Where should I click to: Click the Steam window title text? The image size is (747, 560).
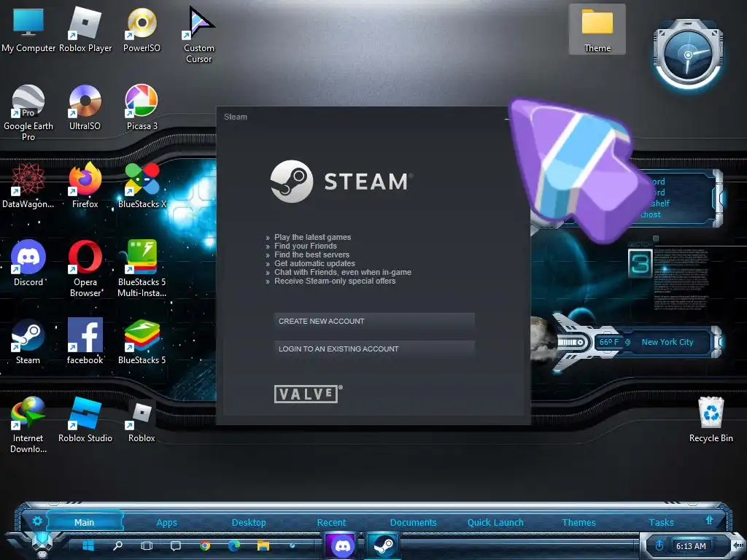pos(236,117)
